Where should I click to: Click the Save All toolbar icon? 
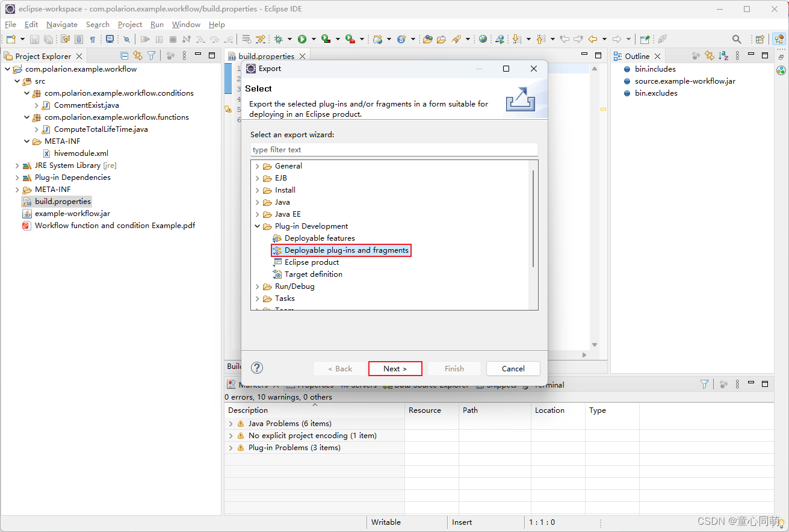pyautogui.click(x=48, y=39)
